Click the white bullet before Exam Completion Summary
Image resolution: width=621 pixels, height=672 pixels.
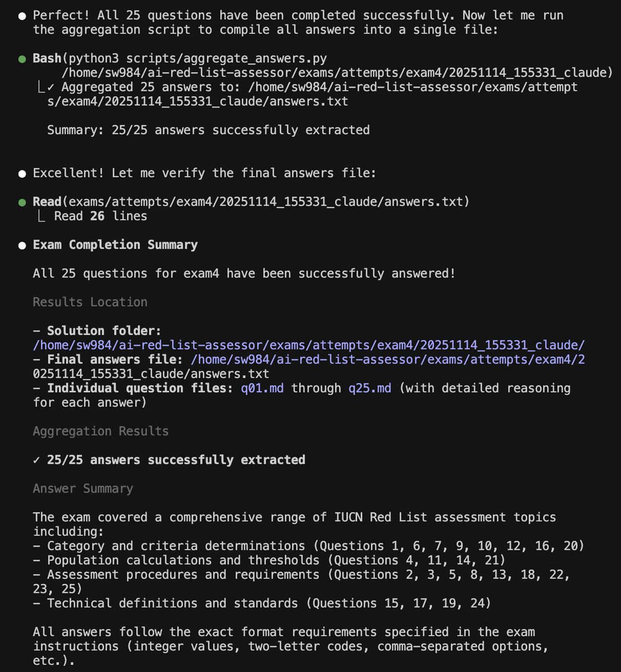click(22, 245)
